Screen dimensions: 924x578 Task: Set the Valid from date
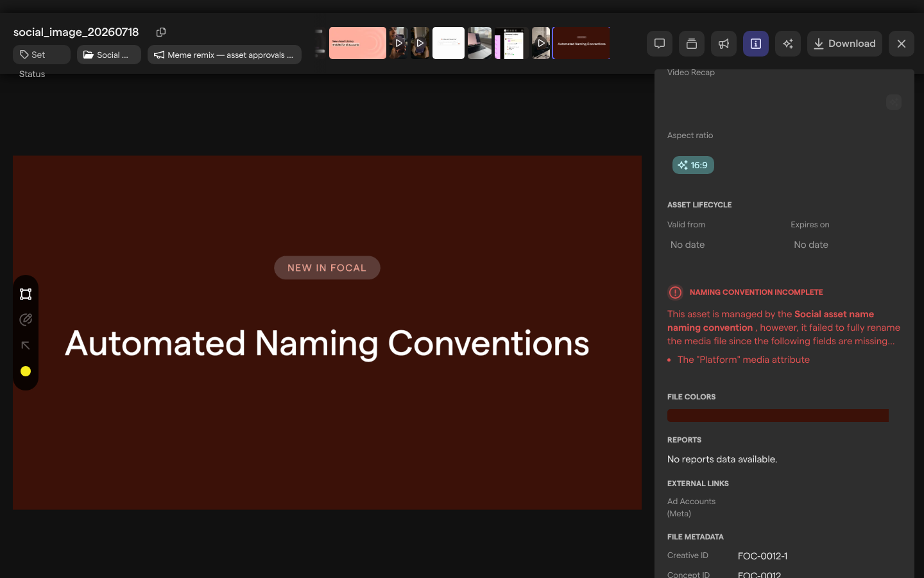(688, 245)
